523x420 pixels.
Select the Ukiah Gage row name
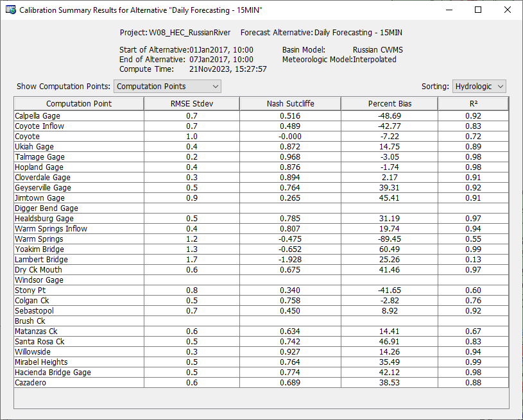point(34,147)
